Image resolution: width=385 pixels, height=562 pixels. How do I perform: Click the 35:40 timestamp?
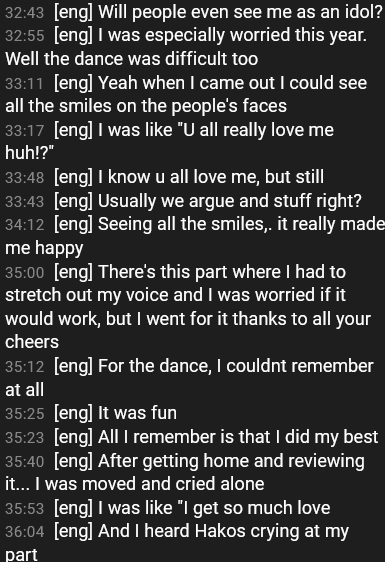[25, 462]
